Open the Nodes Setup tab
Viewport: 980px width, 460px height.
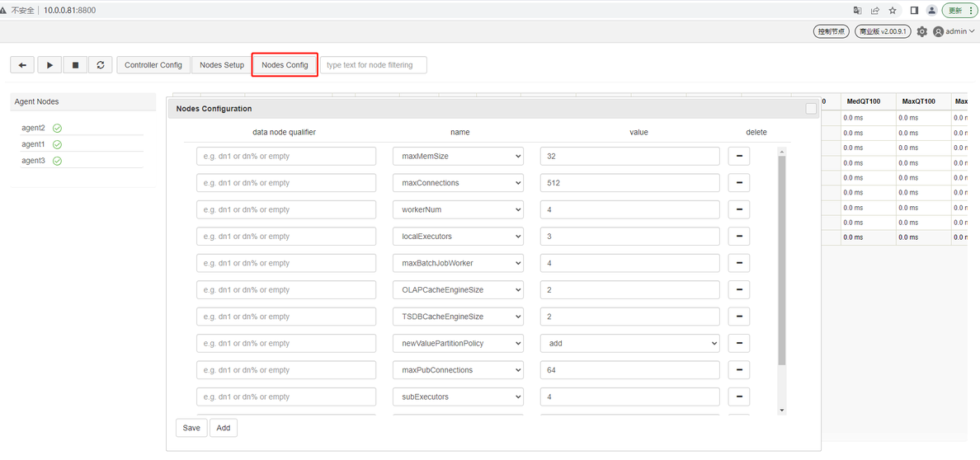pyautogui.click(x=222, y=65)
